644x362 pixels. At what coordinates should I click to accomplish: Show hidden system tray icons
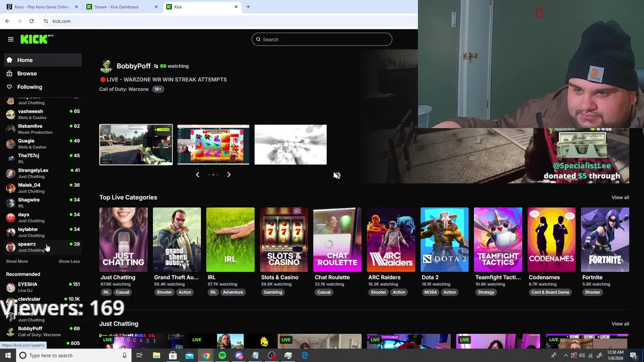(x=566, y=355)
